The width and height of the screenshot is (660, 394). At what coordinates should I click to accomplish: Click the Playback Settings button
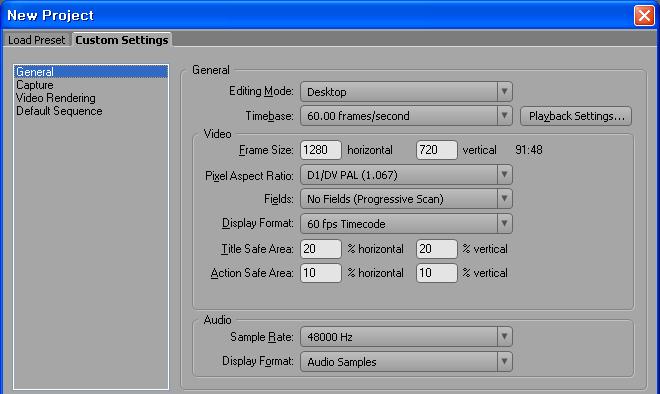point(576,116)
